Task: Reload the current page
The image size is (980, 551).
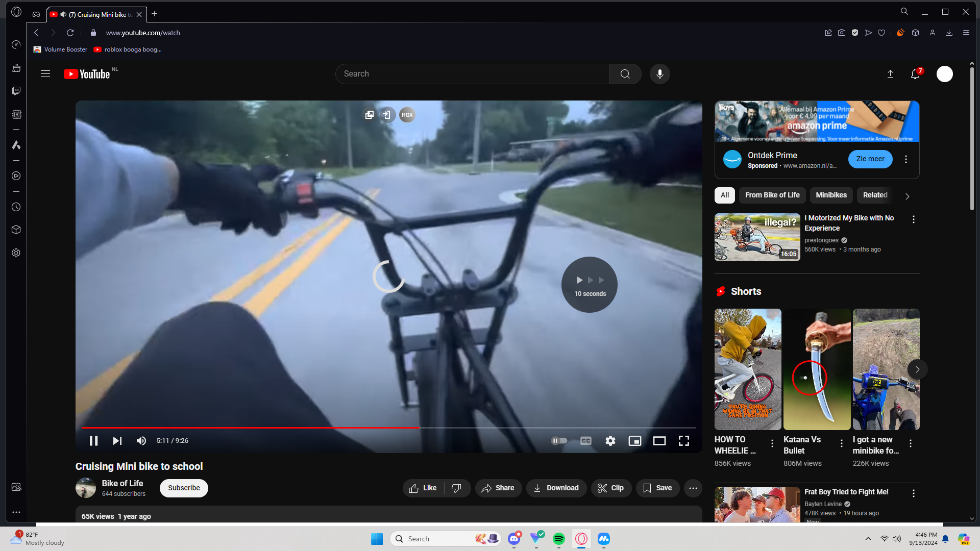Action: tap(70, 33)
